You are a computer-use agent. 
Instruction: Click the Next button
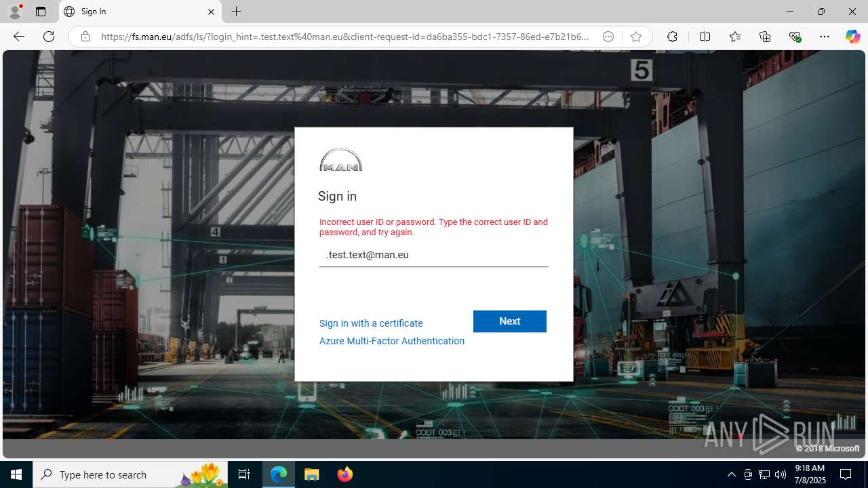(510, 321)
